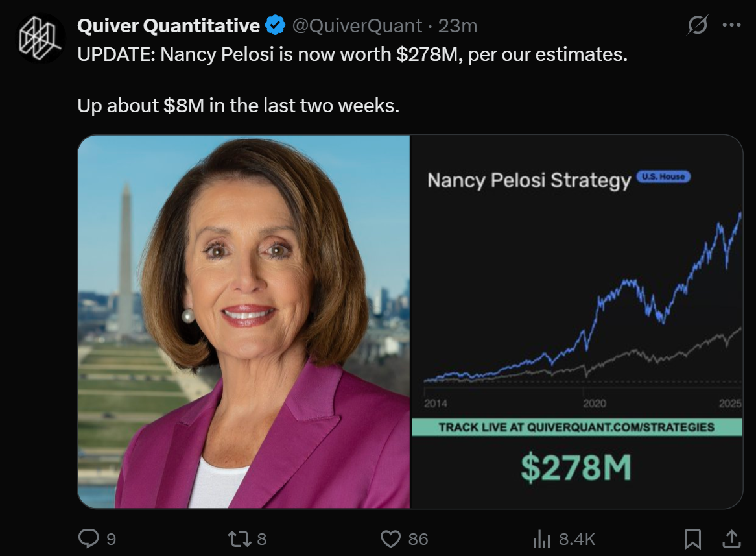756x556 pixels.
Task: Click the reply speech bubble icon
Action: (88, 538)
